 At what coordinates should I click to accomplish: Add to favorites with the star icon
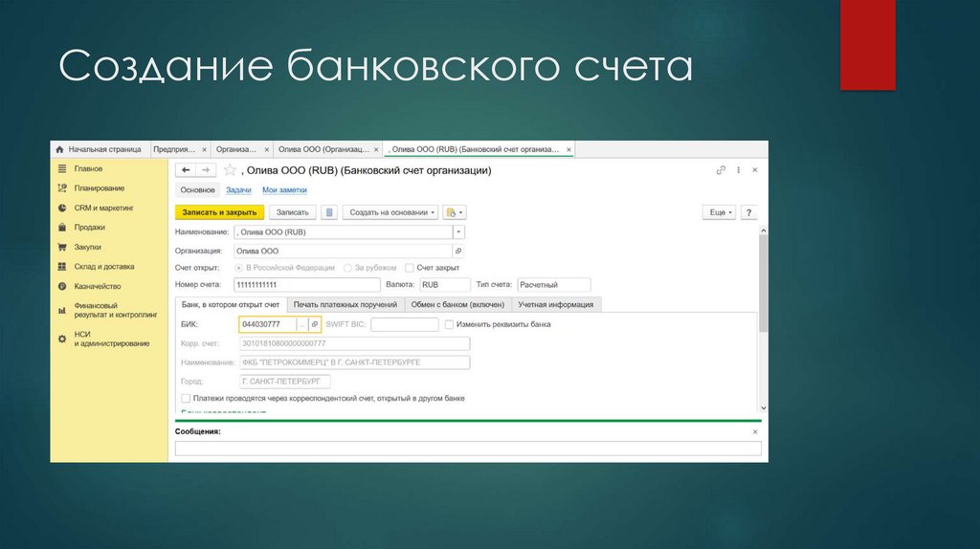(230, 170)
